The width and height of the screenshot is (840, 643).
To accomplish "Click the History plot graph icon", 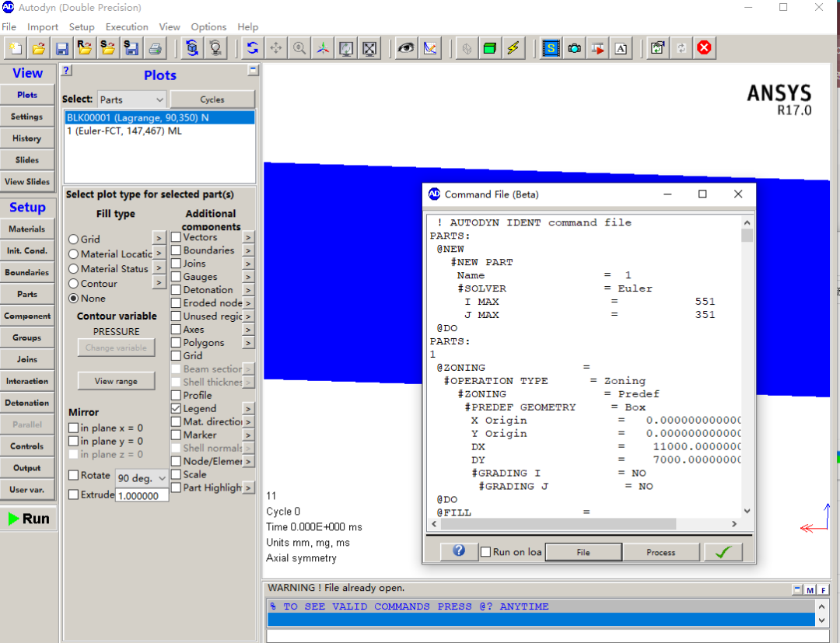I will (429, 48).
